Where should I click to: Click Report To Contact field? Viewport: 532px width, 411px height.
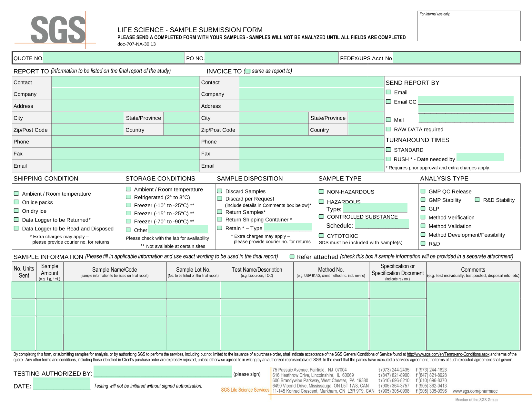point(125,82)
